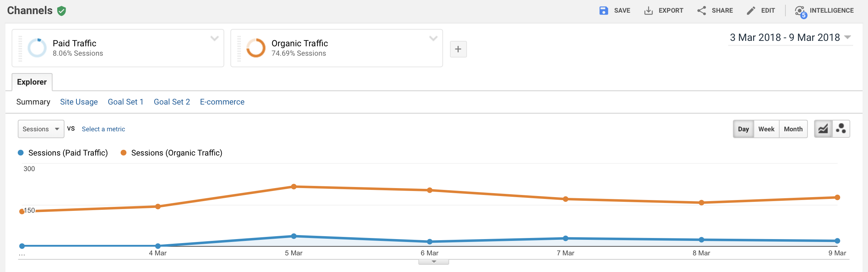Add a new segment with plus button
This screenshot has width=868, height=272.
[458, 49]
